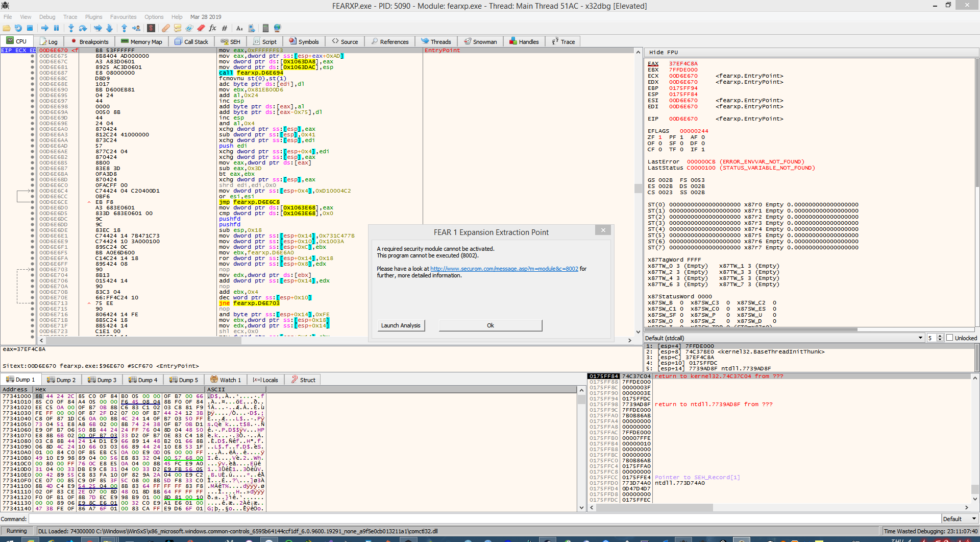980x542 pixels.
Task: Open the Help menu
Action: pos(177,17)
